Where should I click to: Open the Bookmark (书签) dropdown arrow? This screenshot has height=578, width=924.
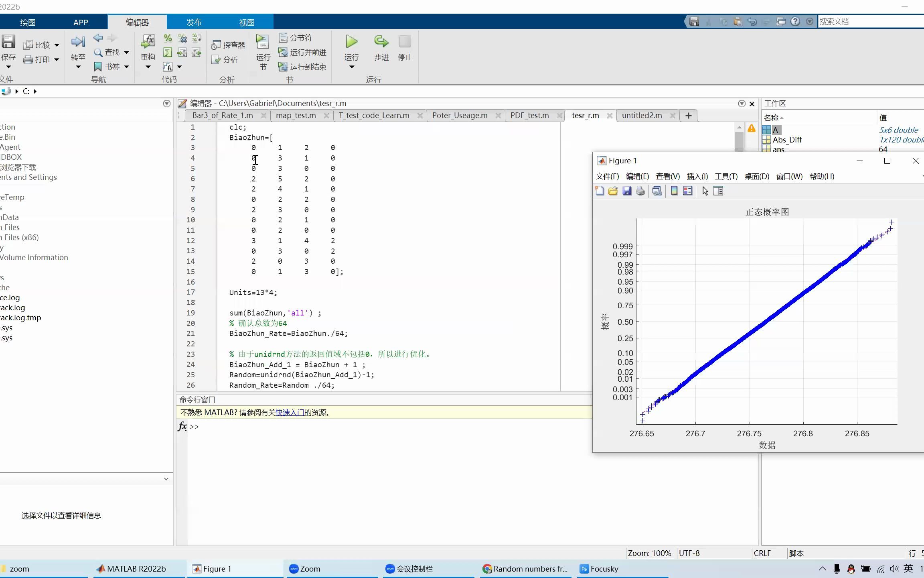[126, 67]
